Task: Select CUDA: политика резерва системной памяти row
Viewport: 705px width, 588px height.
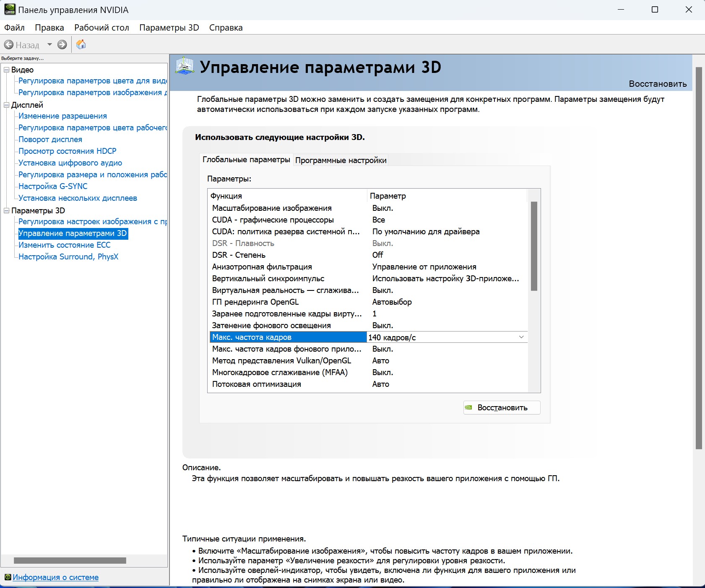Action: click(x=368, y=232)
